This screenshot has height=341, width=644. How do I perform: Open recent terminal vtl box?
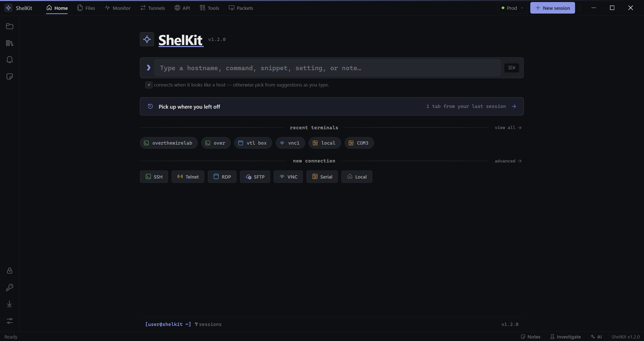pyautogui.click(x=253, y=143)
